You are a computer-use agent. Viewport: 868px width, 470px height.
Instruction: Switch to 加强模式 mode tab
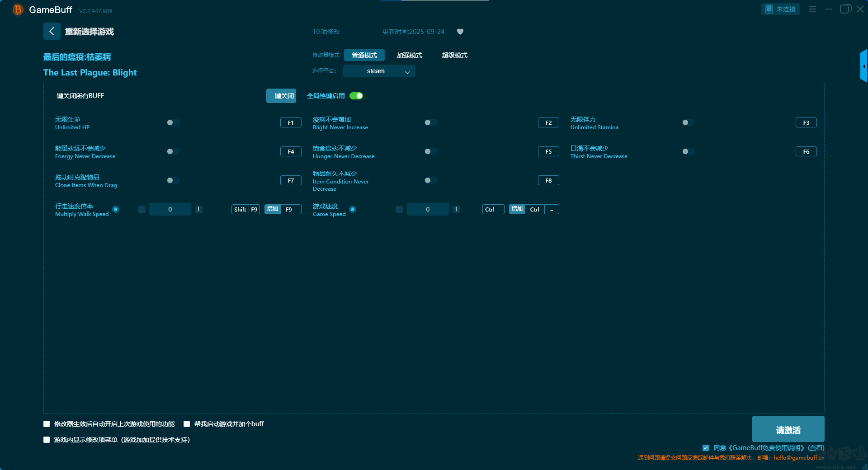410,55
